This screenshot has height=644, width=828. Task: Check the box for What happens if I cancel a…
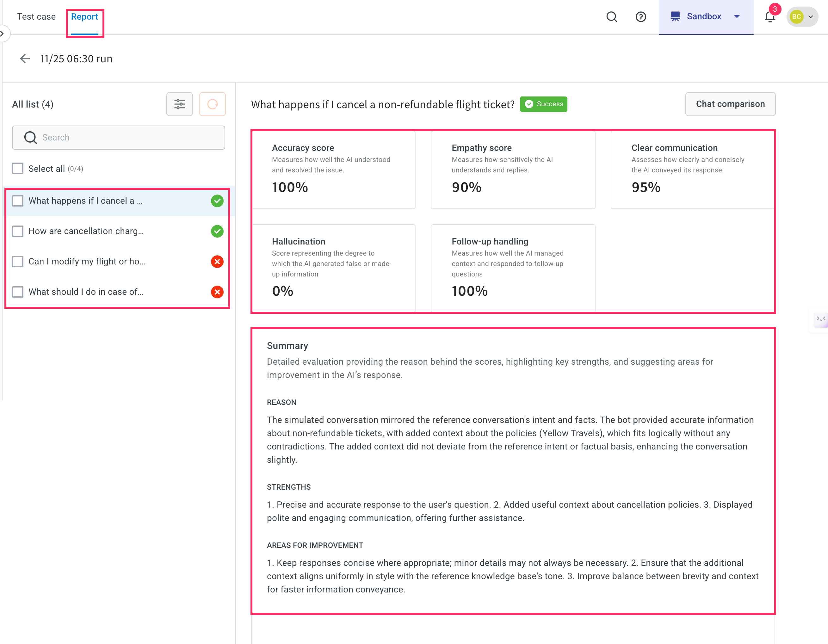click(18, 201)
